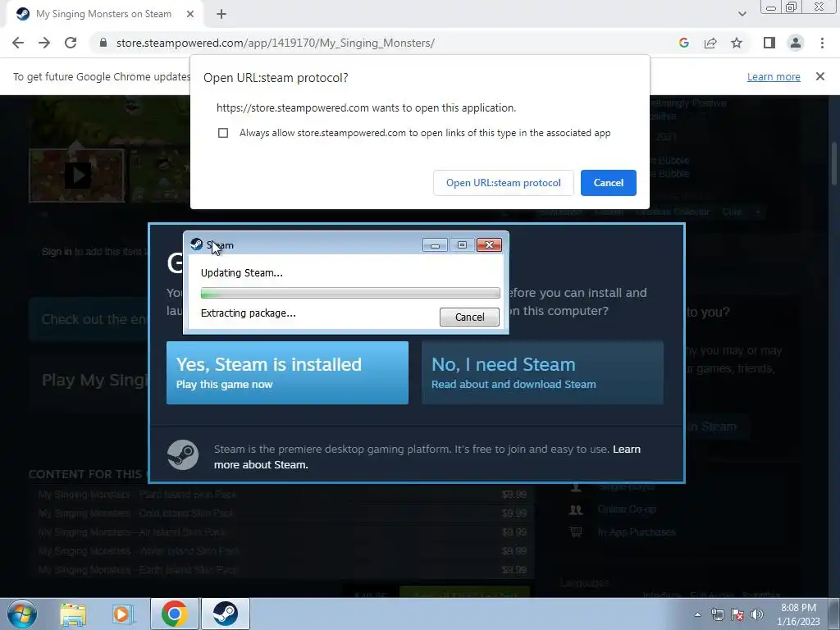This screenshot has width=840, height=630.
Task: Switch to Steam in the taskbar
Action: (225, 614)
